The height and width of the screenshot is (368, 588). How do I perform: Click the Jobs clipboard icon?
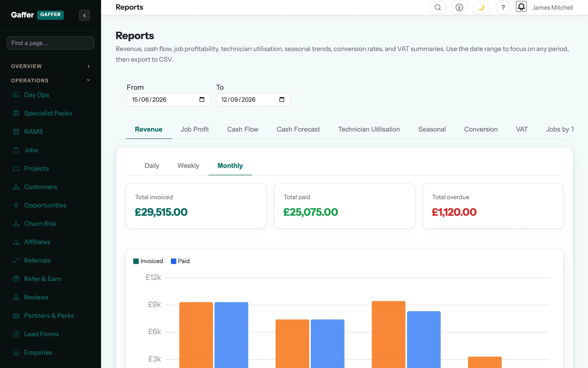coord(16,150)
